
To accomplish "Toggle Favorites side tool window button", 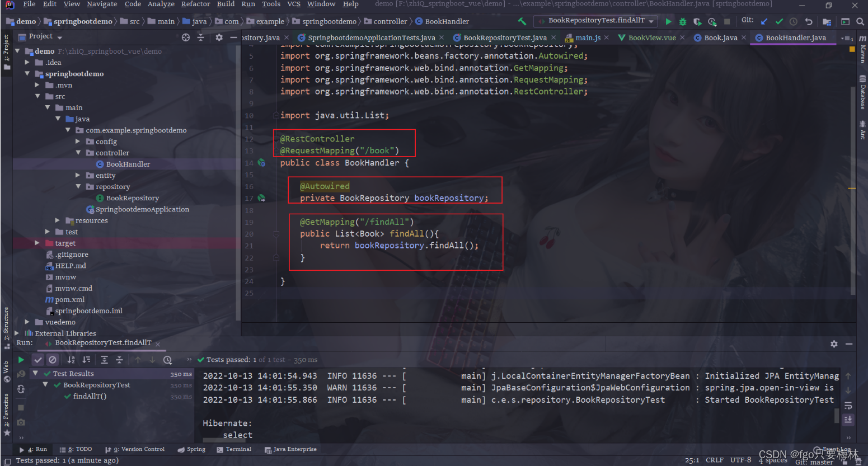I will click(6, 415).
